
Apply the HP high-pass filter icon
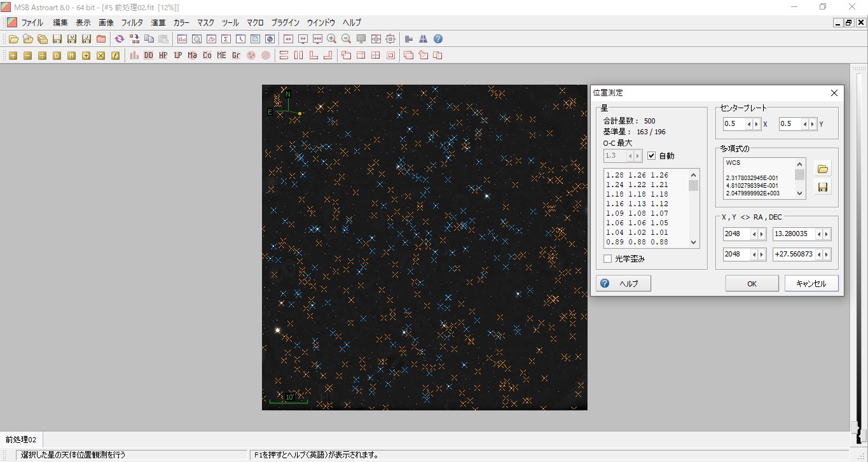(163, 55)
